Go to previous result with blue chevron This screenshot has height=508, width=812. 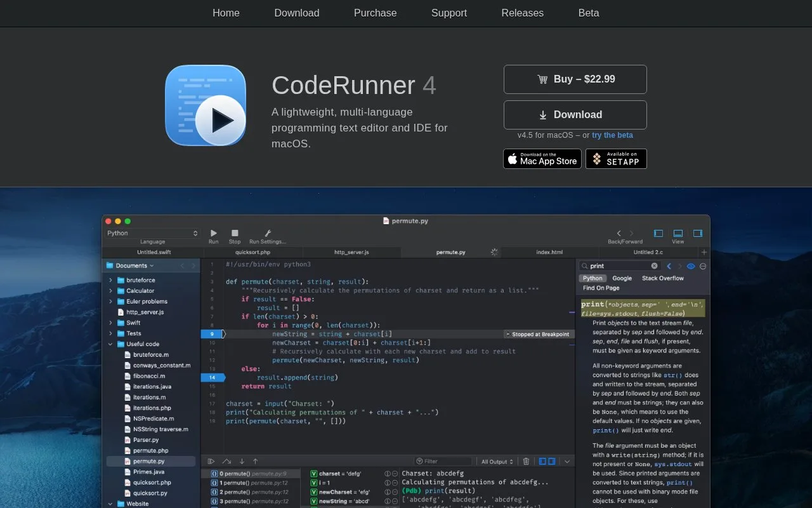coord(669,266)
